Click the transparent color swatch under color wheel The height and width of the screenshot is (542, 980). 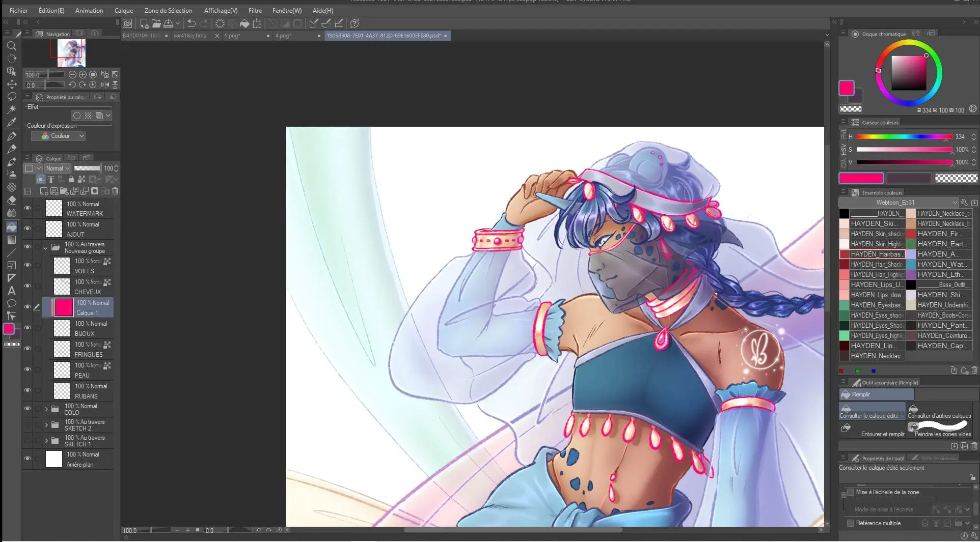point(851,109)
